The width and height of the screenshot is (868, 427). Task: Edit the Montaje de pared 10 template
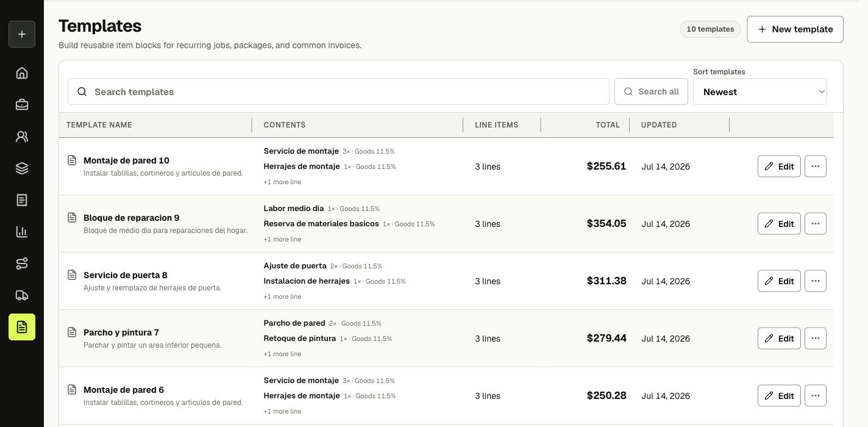coord(779,166)
